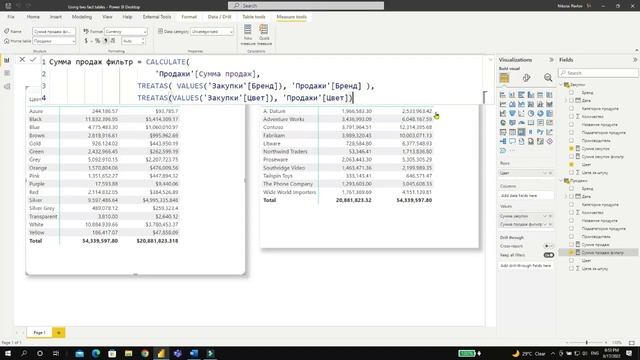Check Сумма продаж field in Продажи
640x360 pixels.
571,244
